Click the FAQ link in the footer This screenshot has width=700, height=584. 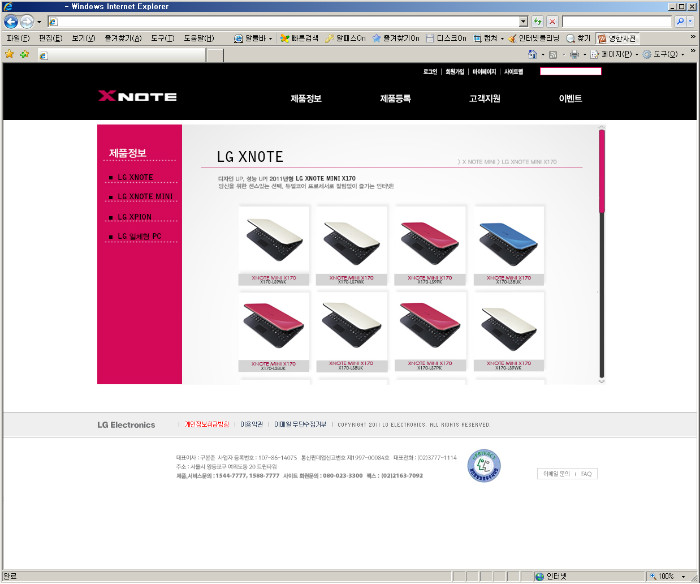point(586,474)
